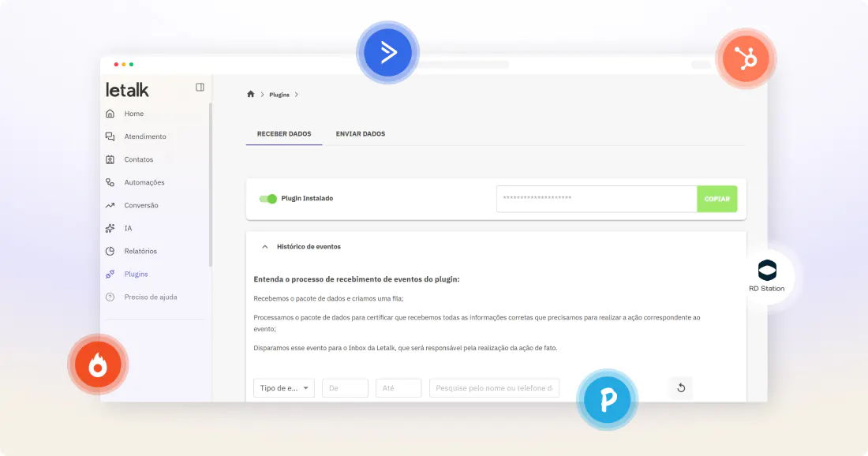Click the letalk logo
This screenshot has width=868, height=456.
[x=127, y=90]
